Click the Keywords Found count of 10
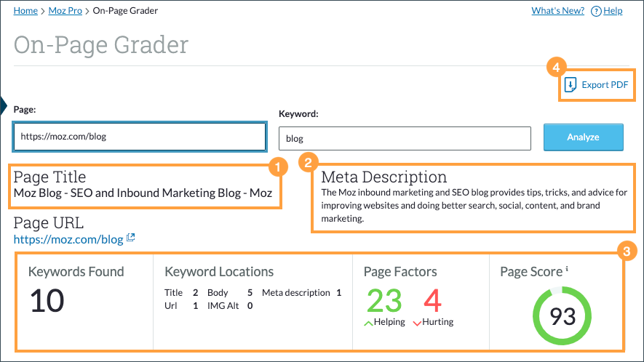 tap(47, 301)
